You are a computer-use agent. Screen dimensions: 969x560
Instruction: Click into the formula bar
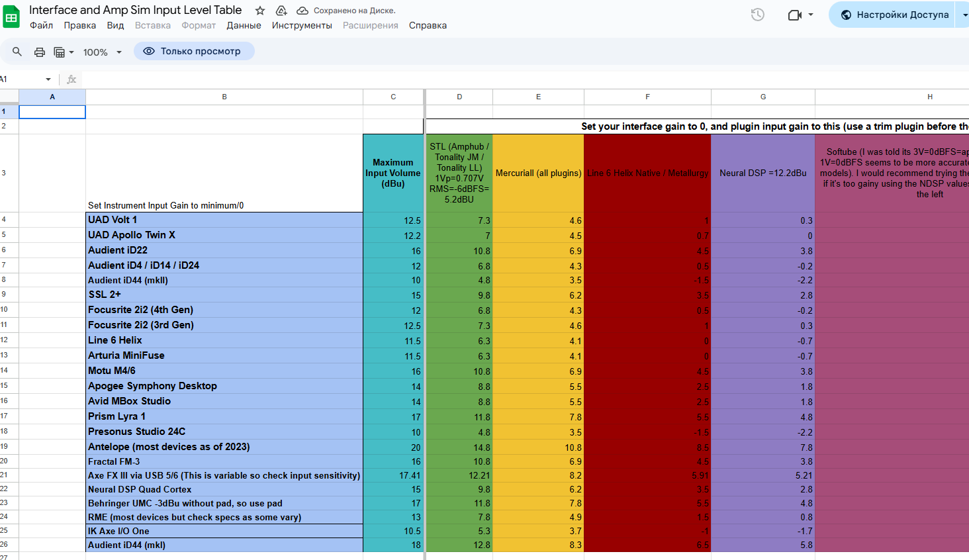click(x=526, y=79)
